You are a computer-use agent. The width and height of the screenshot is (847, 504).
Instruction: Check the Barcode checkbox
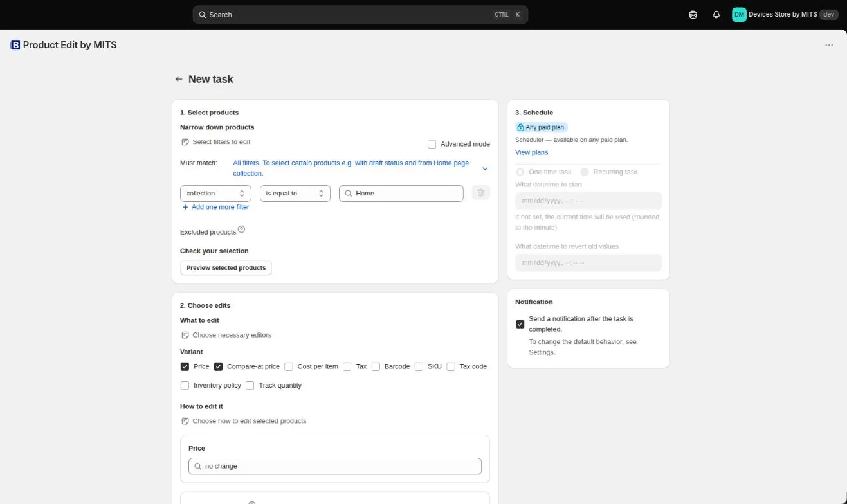(376, 366)
